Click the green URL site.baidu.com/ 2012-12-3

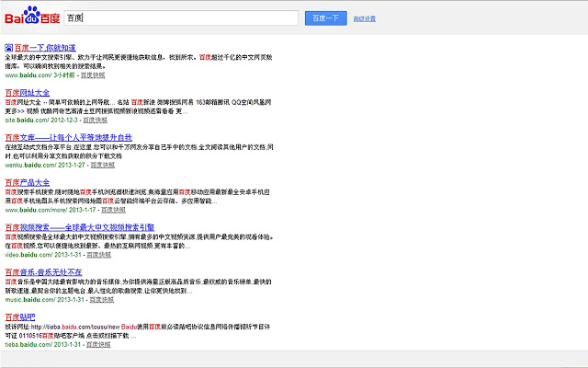[x=41, y=121]
